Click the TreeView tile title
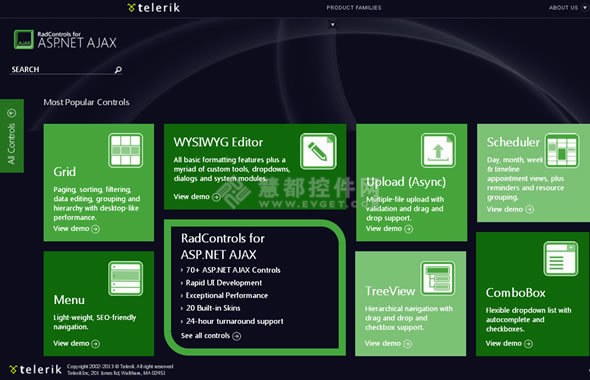The image size is (590, 380). point(390,291)
